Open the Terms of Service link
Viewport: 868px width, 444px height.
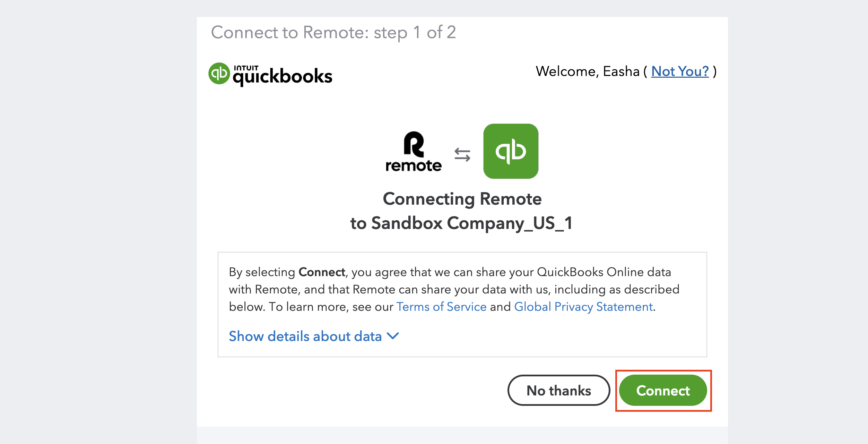(441, 307)
